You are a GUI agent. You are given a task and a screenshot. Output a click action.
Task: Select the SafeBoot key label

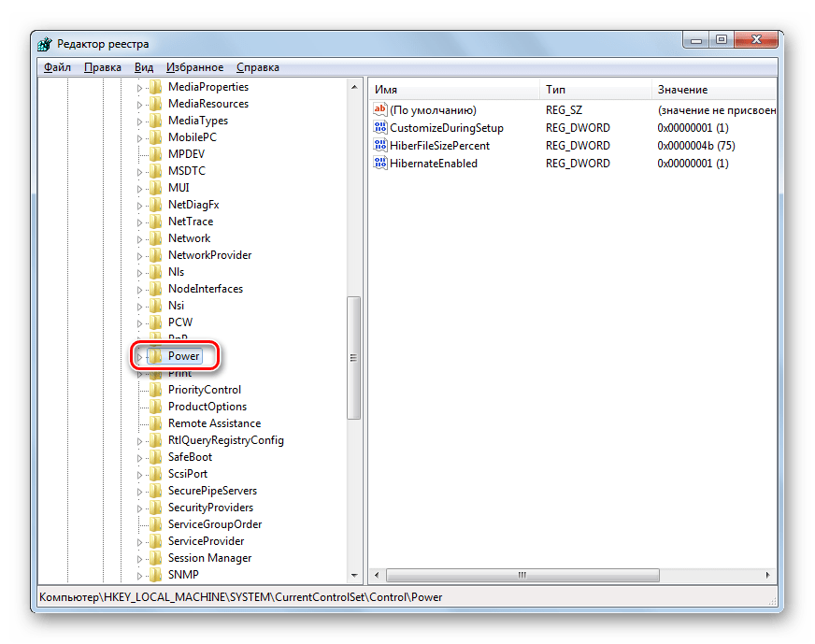[191, 457]
